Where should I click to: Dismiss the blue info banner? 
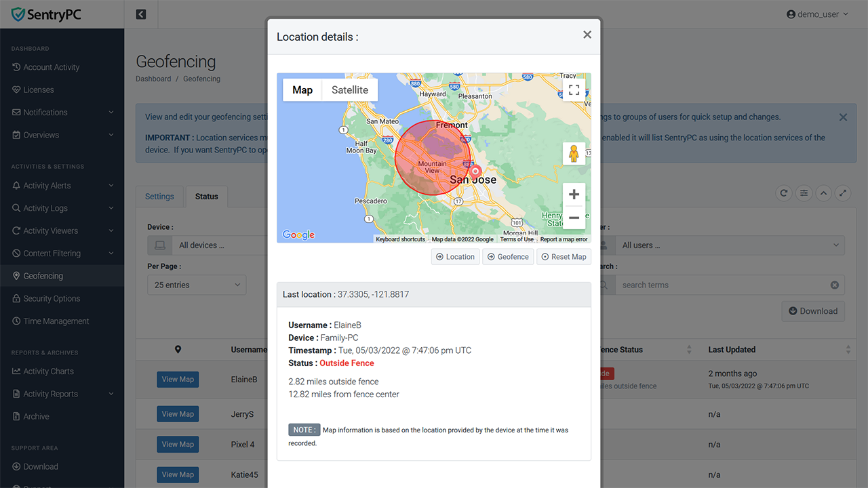[x=843, y=117]
